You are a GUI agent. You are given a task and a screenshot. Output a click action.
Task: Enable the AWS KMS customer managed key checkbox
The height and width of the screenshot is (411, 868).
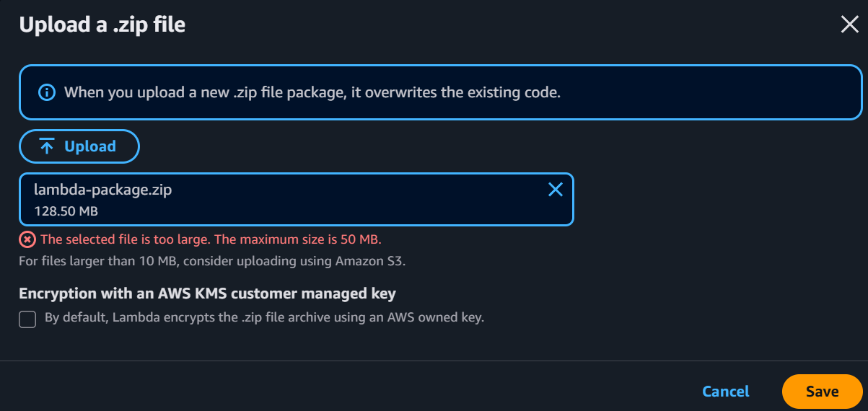pyautogui.click(x=27, y=319)
